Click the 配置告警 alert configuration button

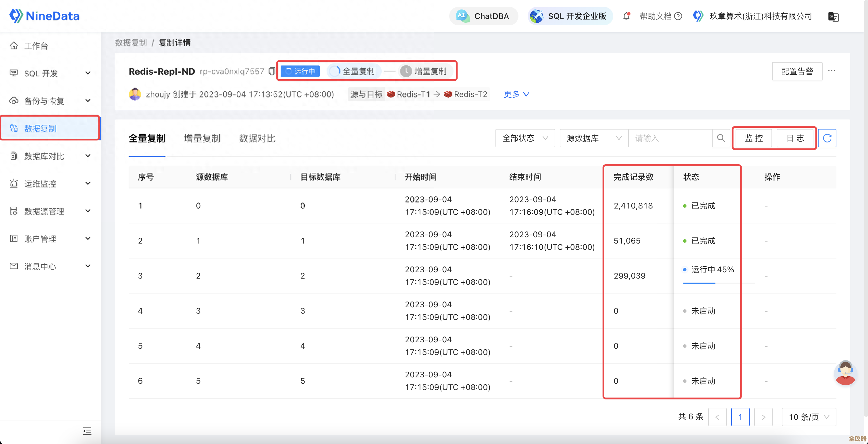tap(796, 71)
